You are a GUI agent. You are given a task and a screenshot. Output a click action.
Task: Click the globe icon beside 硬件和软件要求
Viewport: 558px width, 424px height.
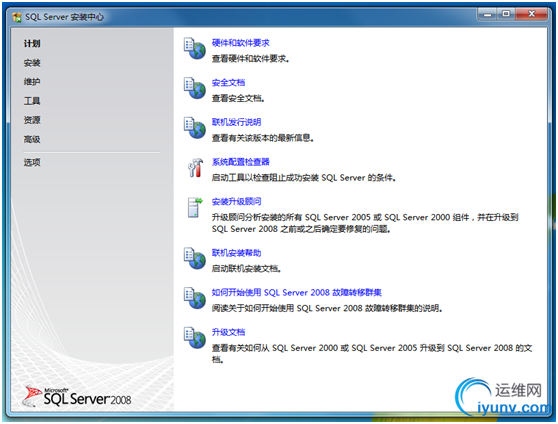pos(195,48)
